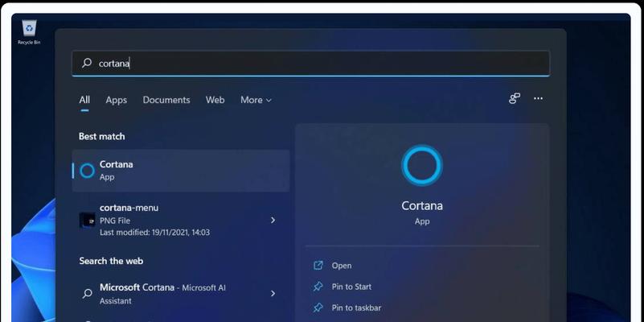
Task: Click the Cortana ring icon in best match
Action: [x=87, y=171]
